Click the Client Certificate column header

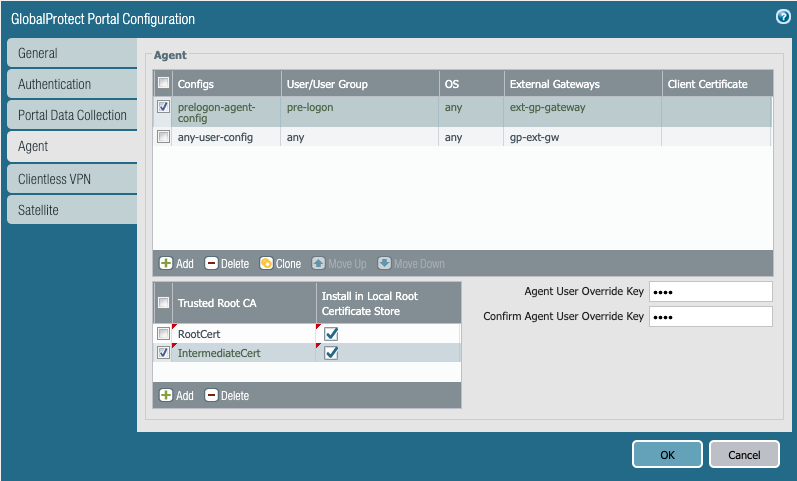(x=718, y=84)
